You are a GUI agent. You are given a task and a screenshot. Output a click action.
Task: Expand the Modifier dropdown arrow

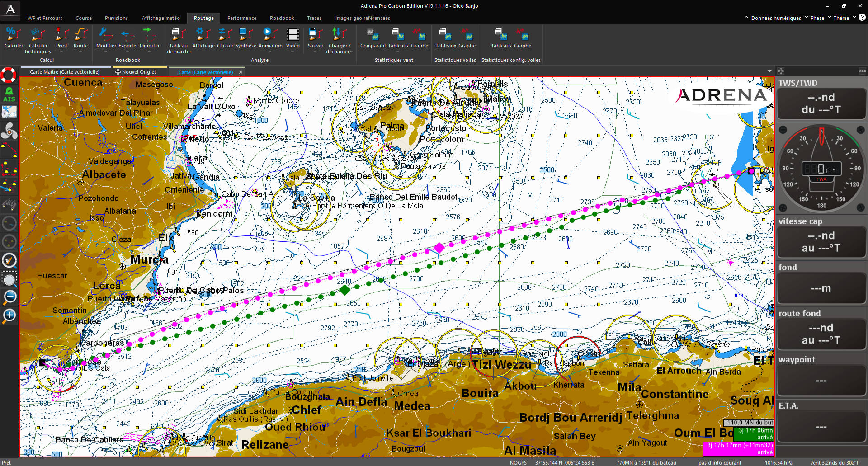point(106,52)
